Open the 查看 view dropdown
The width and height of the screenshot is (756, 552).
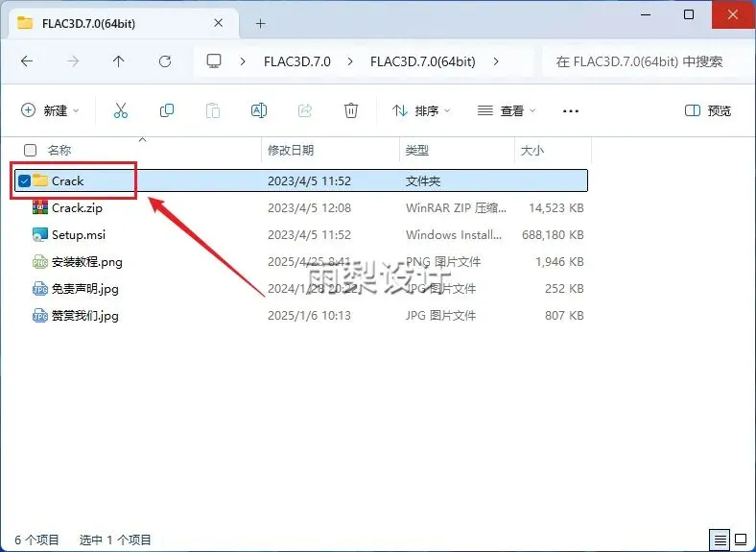click(507, 110)
